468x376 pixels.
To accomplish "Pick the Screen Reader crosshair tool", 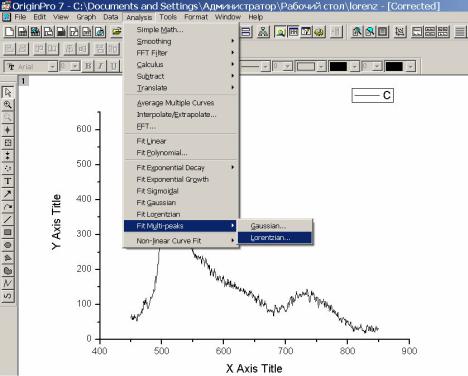I will coord(8,130).
